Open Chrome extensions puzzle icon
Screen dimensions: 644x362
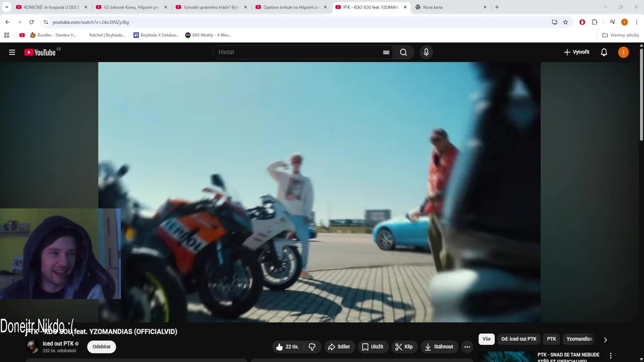pyautogui.click(x=595, y=22)
